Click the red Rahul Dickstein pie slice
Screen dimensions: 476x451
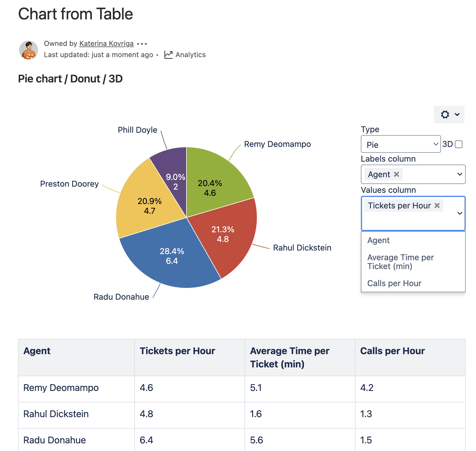[227, 236]
